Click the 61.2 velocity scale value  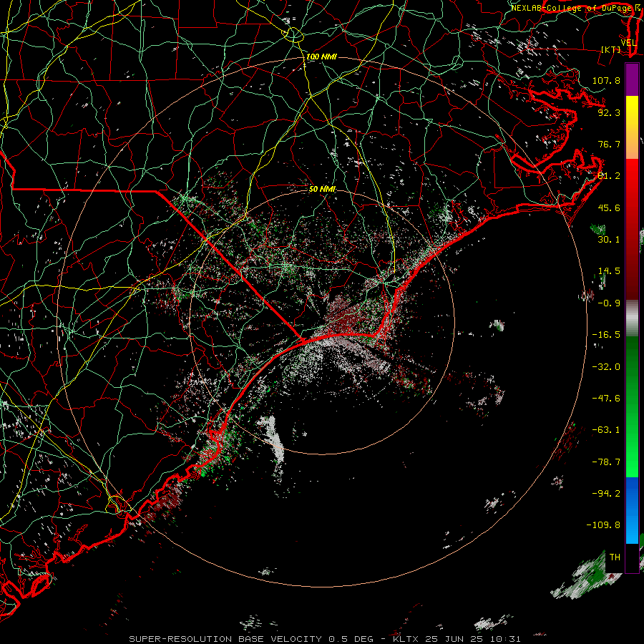[x=609, y=176]
